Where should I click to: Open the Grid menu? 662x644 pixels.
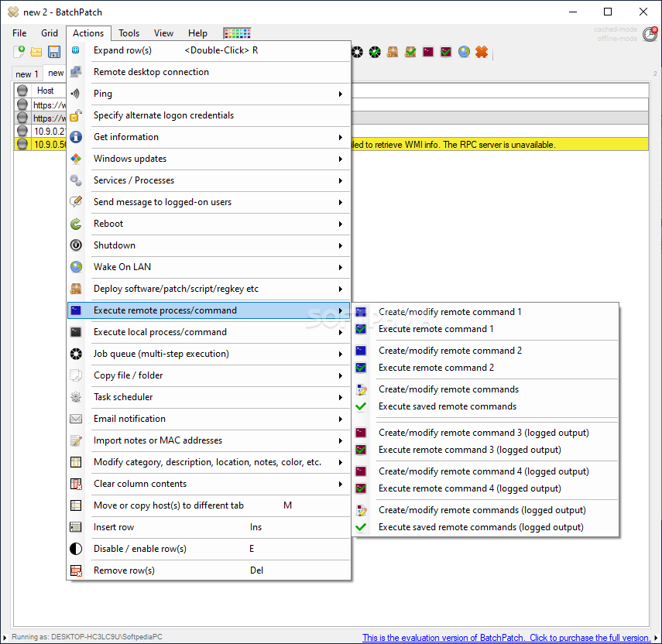click(50, 33)
